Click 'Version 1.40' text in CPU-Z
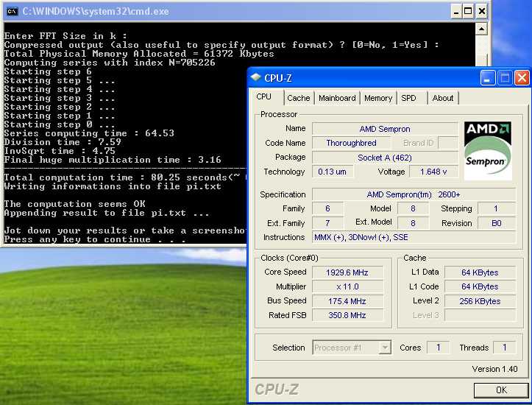This screenshot has width=532, height=405. (x=494, y=369)
